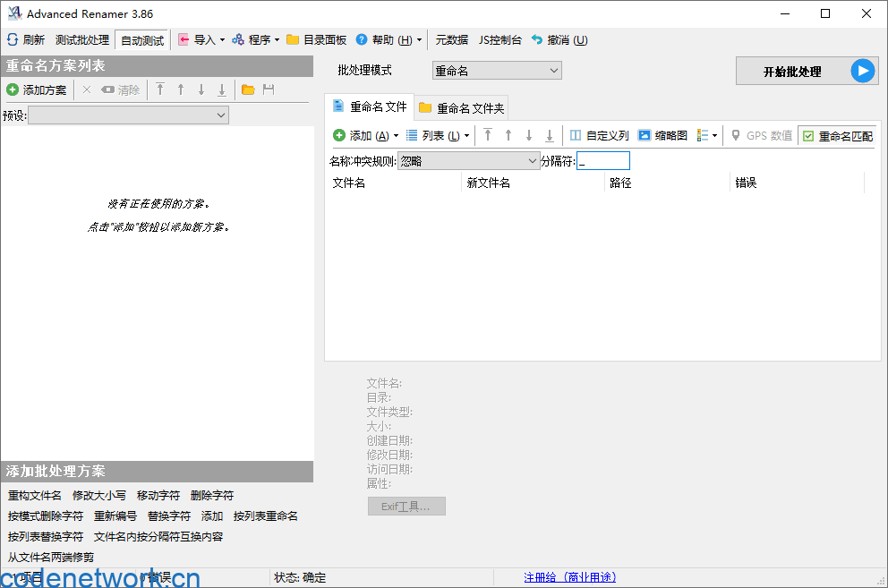Move method up in the methods toolbar
The image size is (888, 588).
point(181,89)
